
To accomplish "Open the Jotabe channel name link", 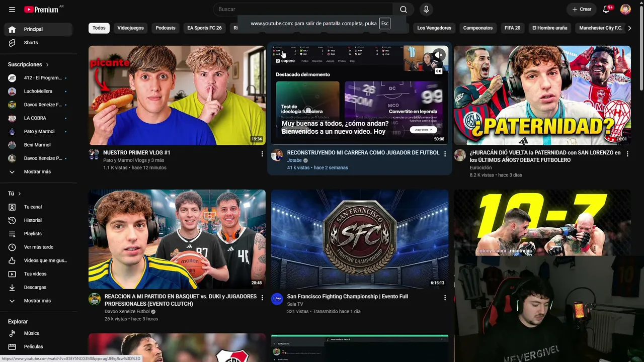I will (x=294, y=160).
